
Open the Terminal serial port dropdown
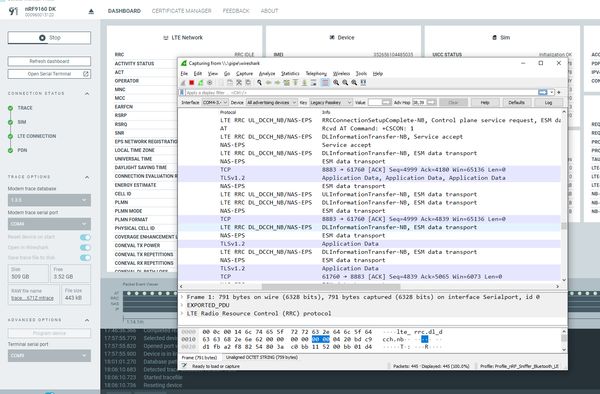(49, 355)
